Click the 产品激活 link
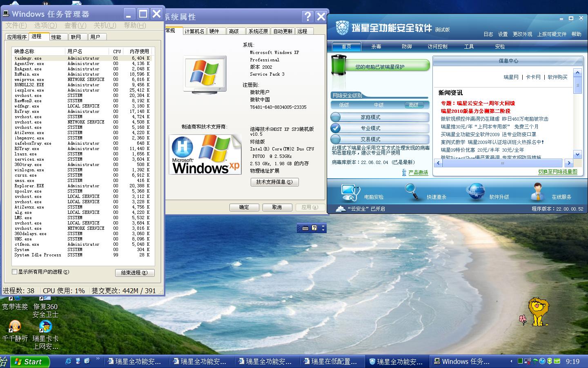This screenshot has width=588, height=368. (x=418, y=173)
